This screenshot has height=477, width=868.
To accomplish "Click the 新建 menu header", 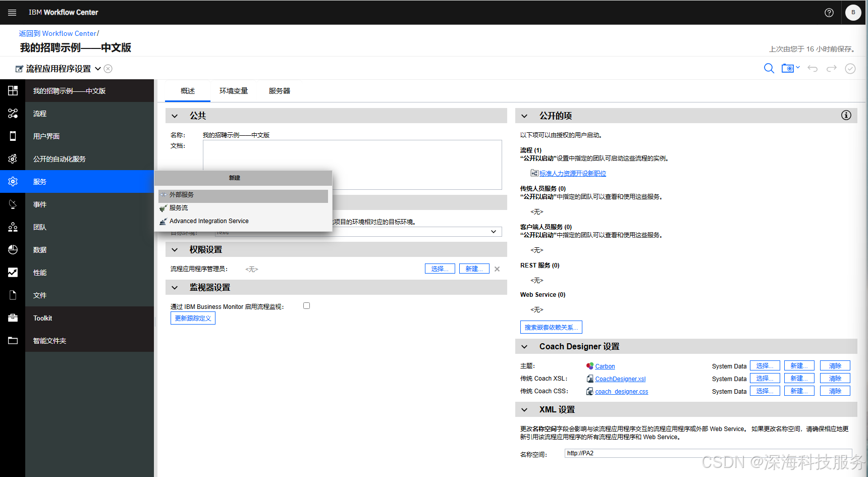I will [x=243, y=178].
